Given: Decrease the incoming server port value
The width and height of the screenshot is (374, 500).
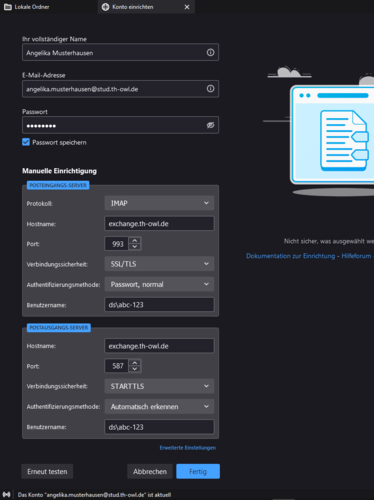Looking at the screenshot, I should pyautogui.click(x=135, y=247).
